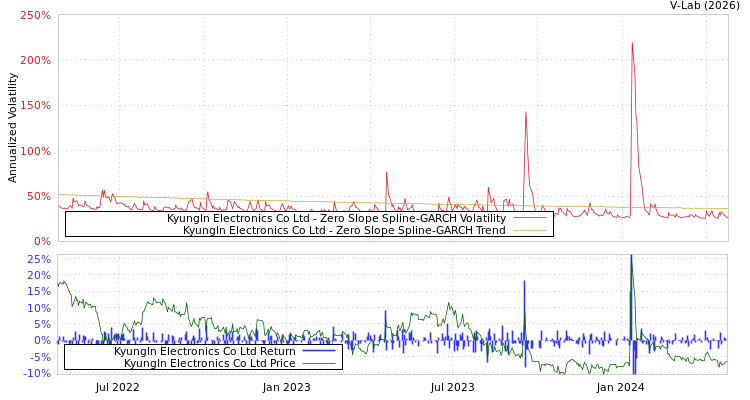Click the KyungIn Electronics Return legend label
This screenshot has width=750, height=400.
click(x=204, y=351)
